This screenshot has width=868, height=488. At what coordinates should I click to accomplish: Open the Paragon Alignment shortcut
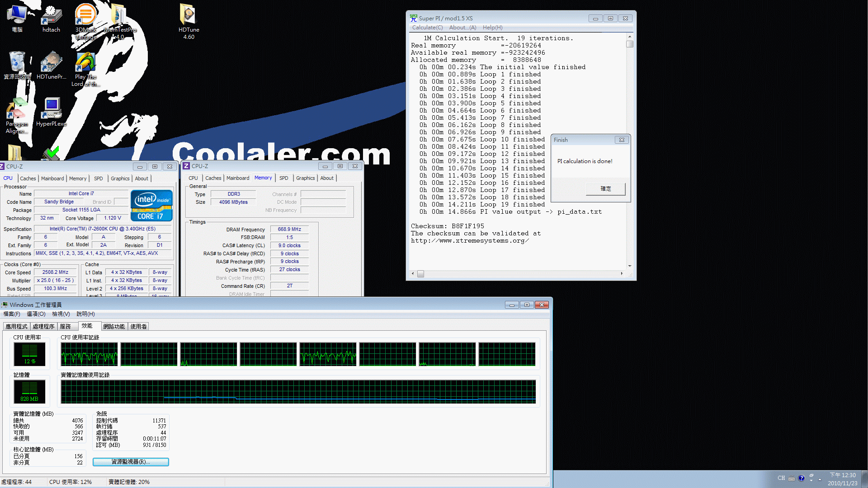click(x=17, y=116)
